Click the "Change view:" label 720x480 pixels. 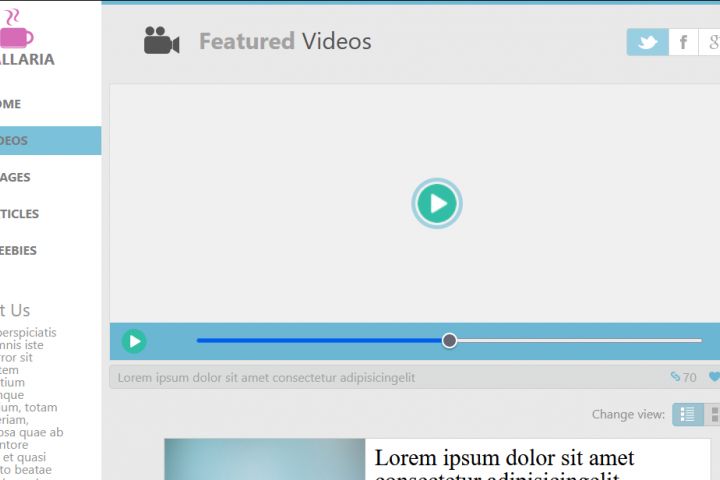pyautogui.click(x=628, y=414)
